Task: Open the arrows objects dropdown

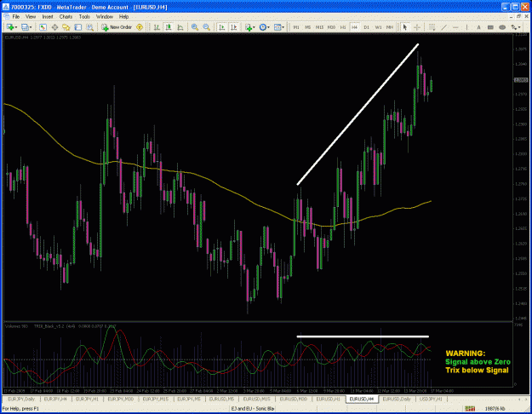Action: tap(516, 27)
